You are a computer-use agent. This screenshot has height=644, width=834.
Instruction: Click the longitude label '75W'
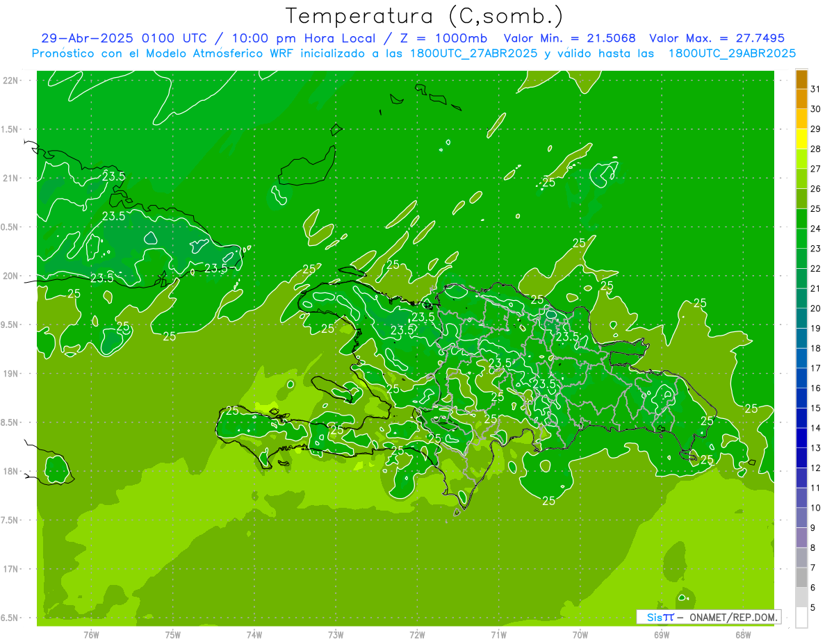coord(173,635)
